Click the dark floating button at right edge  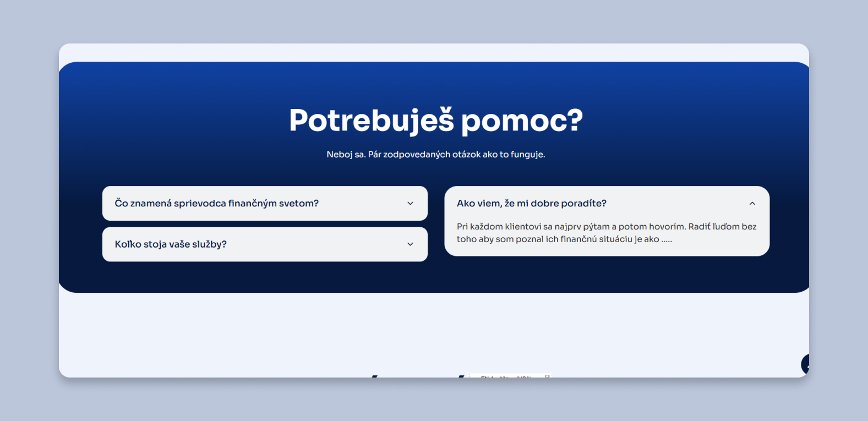tap(805, 364)
